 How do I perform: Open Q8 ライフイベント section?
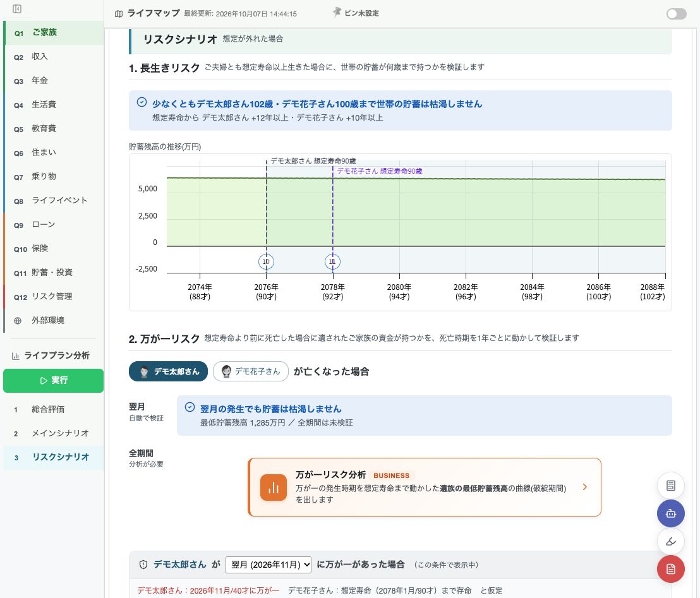(x=54, y=201)
